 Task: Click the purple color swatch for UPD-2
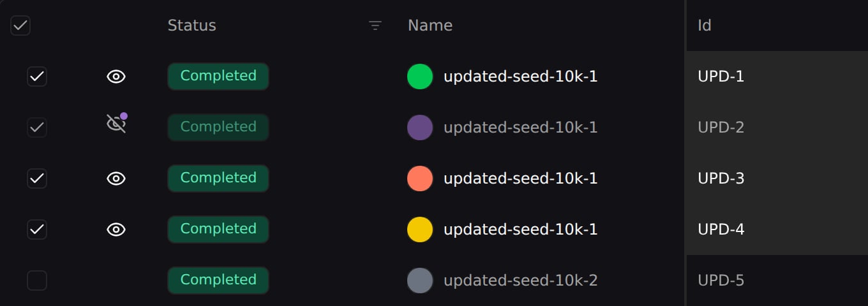420,127
